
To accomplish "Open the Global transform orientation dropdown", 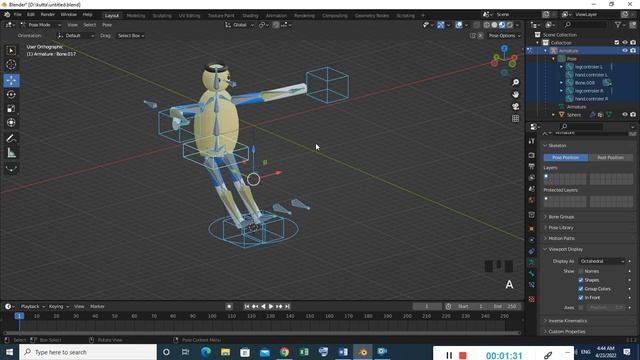I will point(240,25).
